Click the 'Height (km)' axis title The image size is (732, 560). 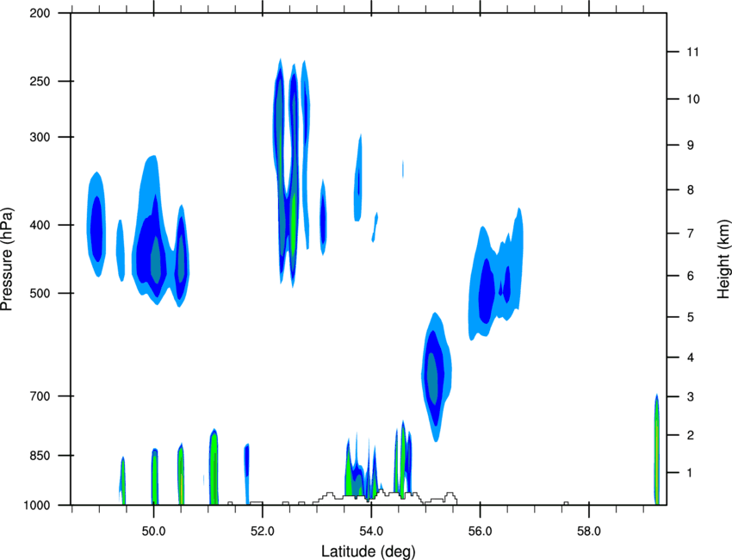coord(723,258)
